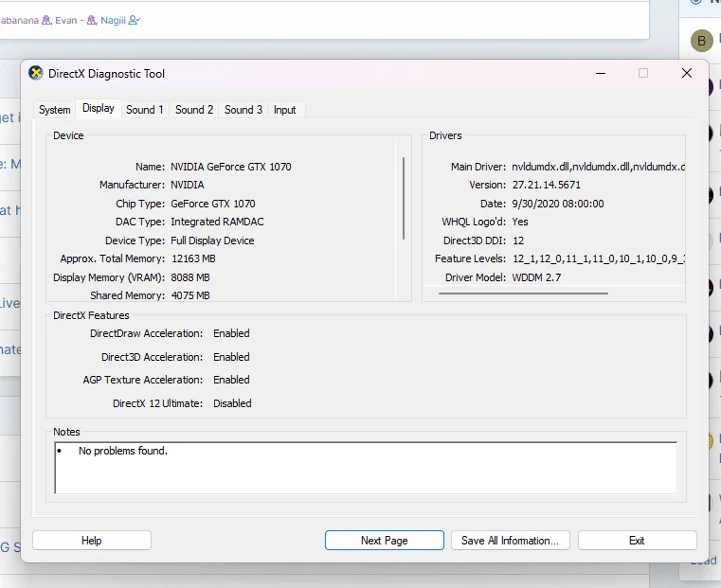Image resolution: width=721 pixels, height=588 pixels.
Task: Click the Feature Levels value list
Action: 599,258
